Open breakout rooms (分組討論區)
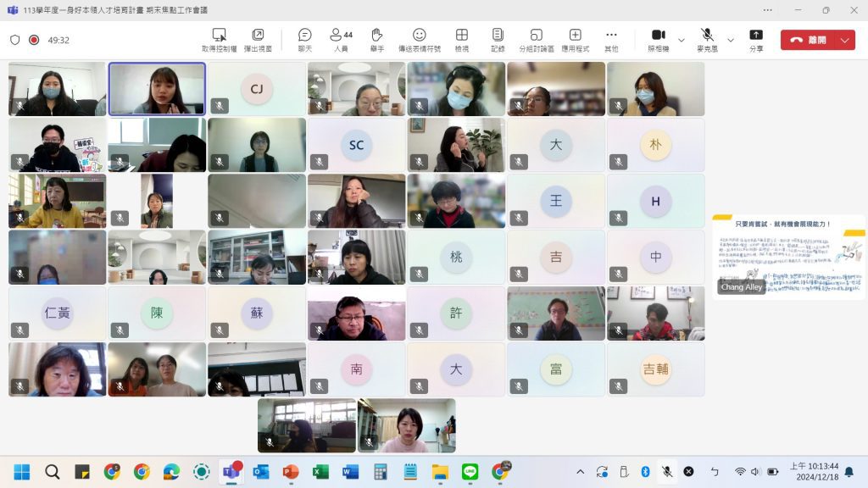The width and height of the screenshot is (868, 488). click(536, 39)
